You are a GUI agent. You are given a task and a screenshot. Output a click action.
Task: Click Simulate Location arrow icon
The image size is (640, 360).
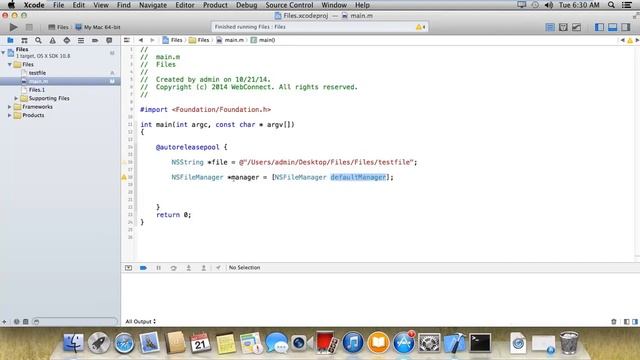pos(218,268)
